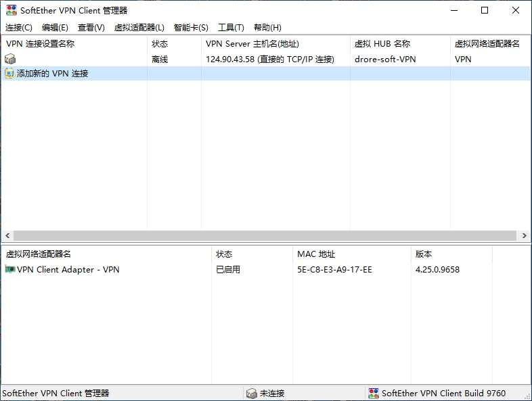
Task: Click the drore-soft-VPN hub name
Action: (385, 60)
